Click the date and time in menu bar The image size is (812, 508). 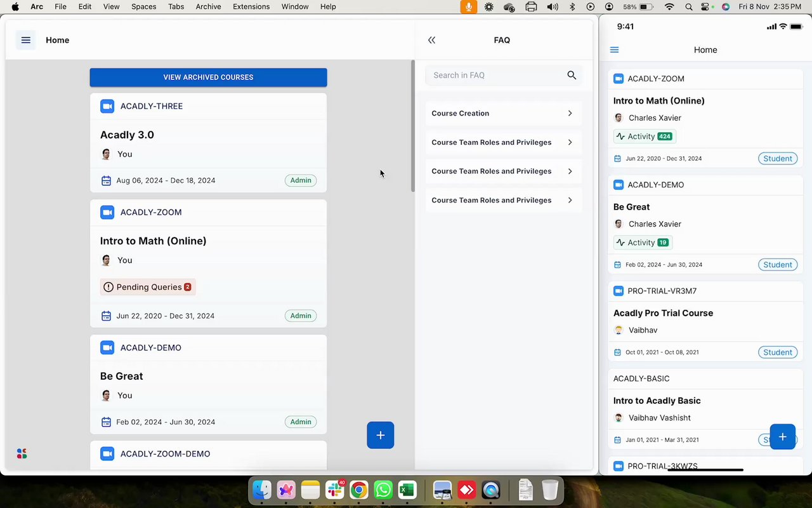[x=769, y=6]
